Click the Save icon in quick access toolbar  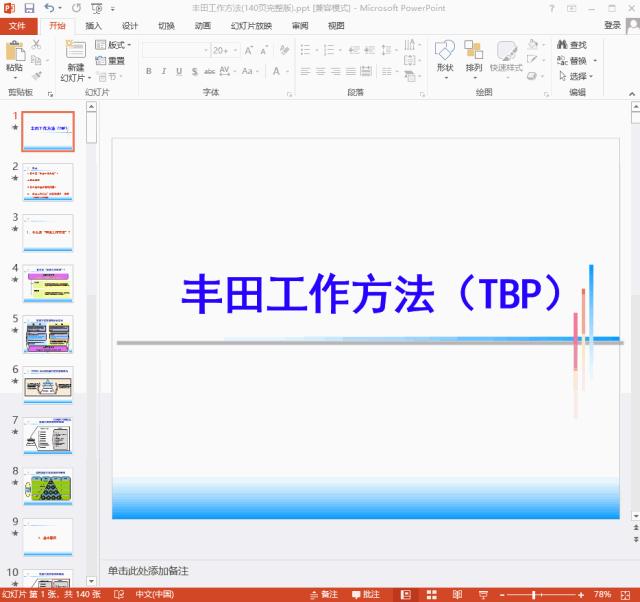[29, 8]
